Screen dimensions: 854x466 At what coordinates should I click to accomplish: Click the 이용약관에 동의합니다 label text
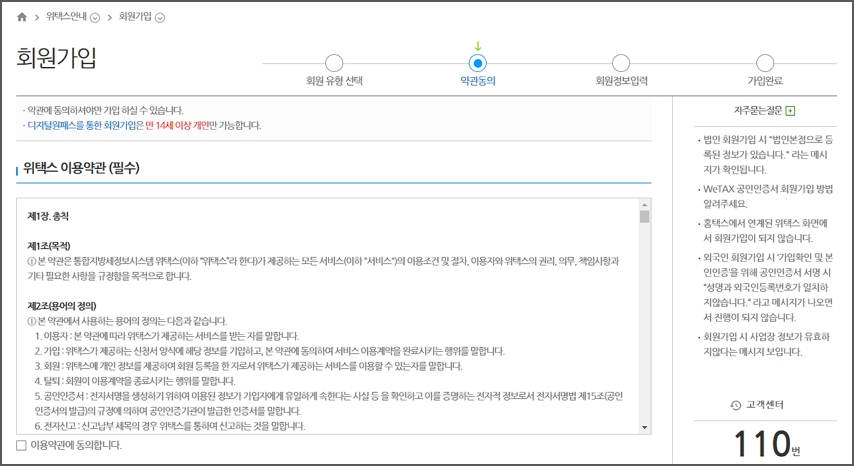76,445
